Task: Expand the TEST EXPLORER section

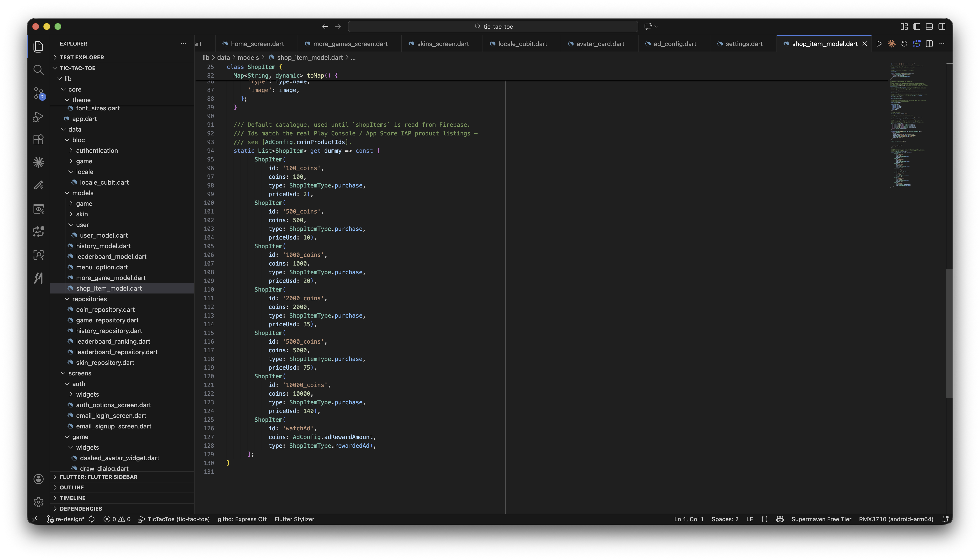Action: 122,57
